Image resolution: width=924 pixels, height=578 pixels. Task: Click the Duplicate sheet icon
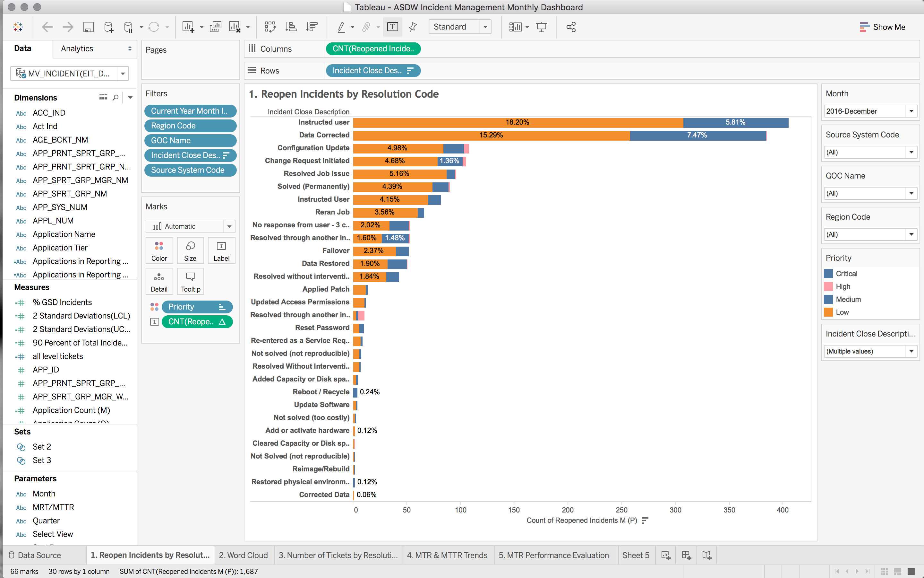pos(215,27)
